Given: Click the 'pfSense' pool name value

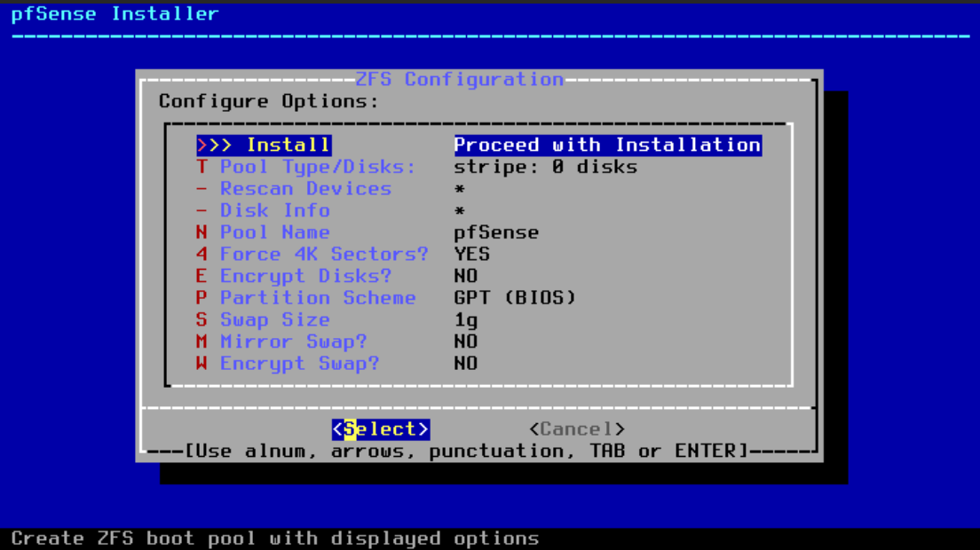Looking at the screenshot, I should [x=496, y=232].
